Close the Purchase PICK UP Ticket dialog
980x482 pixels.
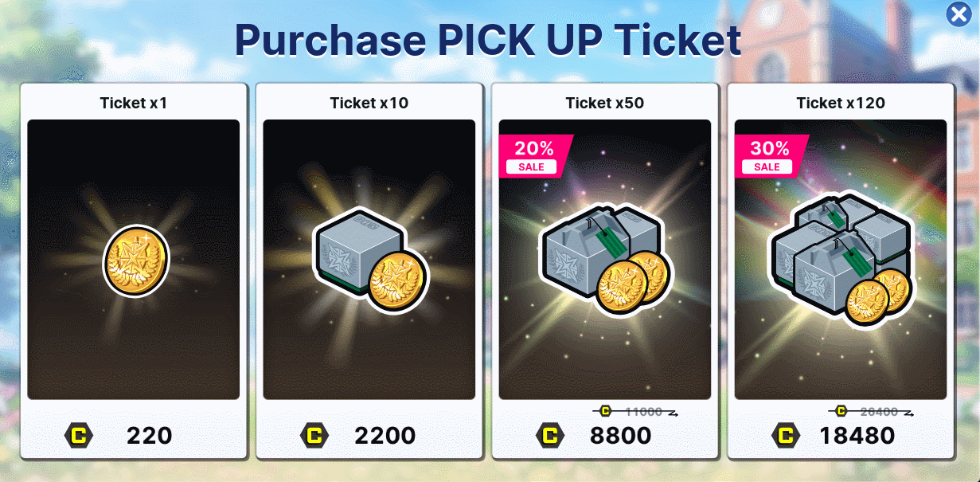pos(958,14)
